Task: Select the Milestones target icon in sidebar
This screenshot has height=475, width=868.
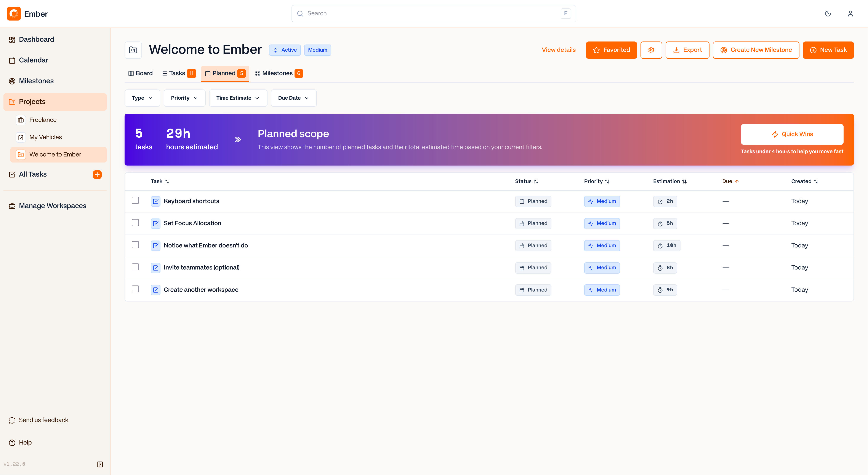Action: (12, 81)
